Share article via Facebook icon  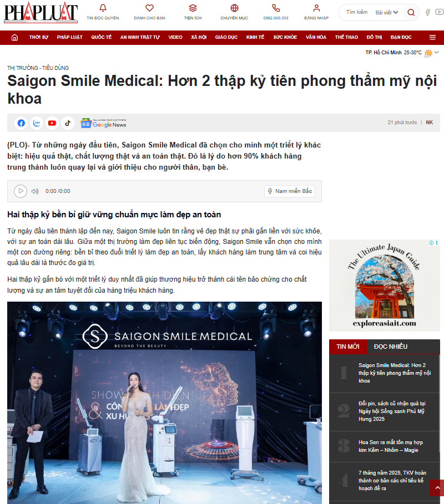21,123
